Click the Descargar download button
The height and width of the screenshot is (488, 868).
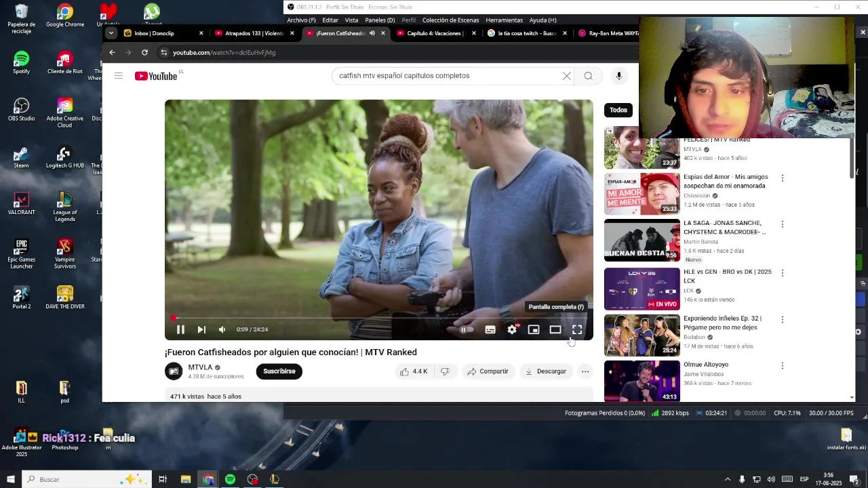(545, 371)
